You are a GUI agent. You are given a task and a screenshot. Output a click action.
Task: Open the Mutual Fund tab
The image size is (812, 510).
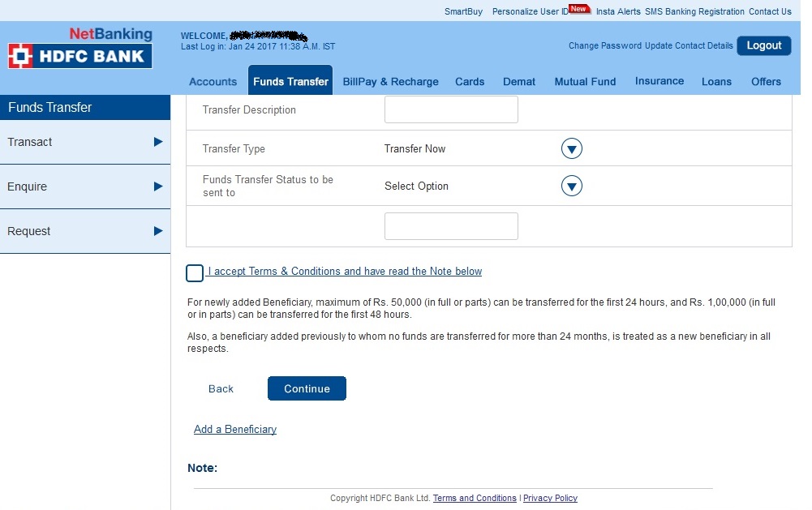click(585, 81)
